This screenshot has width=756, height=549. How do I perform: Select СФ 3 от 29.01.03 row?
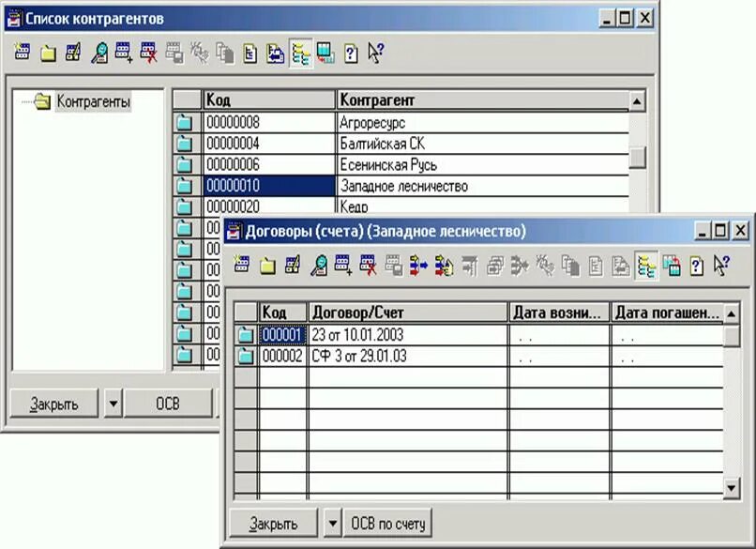coord(408,357)
